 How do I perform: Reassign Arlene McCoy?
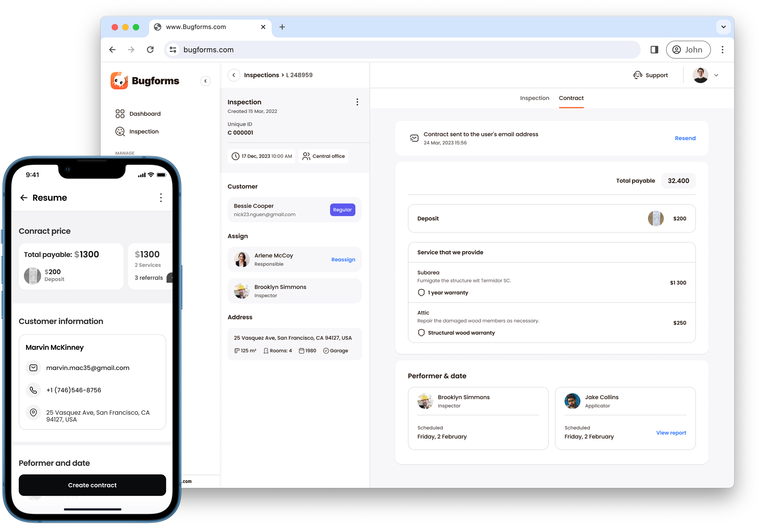(x=343, y=260)
